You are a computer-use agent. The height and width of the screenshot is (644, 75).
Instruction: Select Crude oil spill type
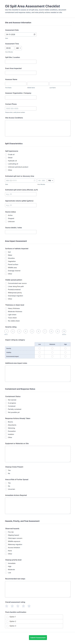[x=6, y=155]
